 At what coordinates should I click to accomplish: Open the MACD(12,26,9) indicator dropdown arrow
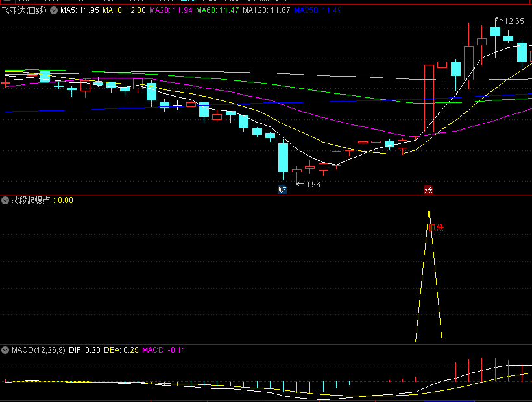pyautogui.click(x=5, y=350)
